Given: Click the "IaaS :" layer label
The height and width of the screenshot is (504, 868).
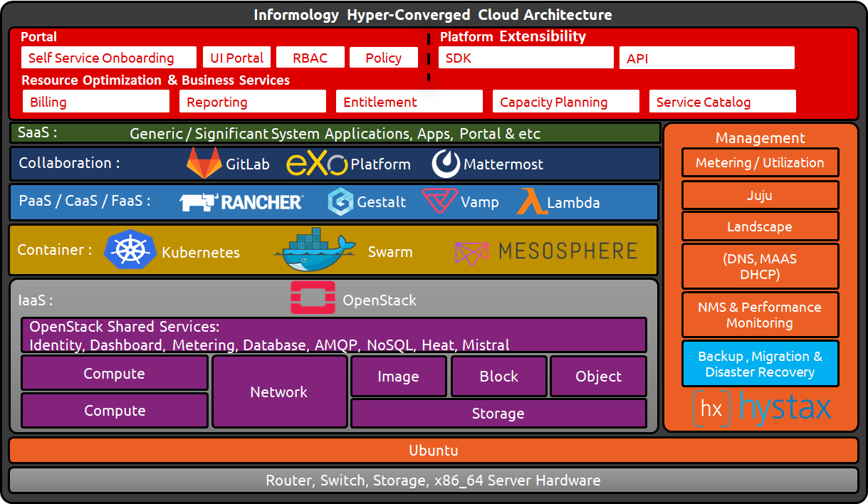Looking at the screenshot, I should click(x=36, y=300).
